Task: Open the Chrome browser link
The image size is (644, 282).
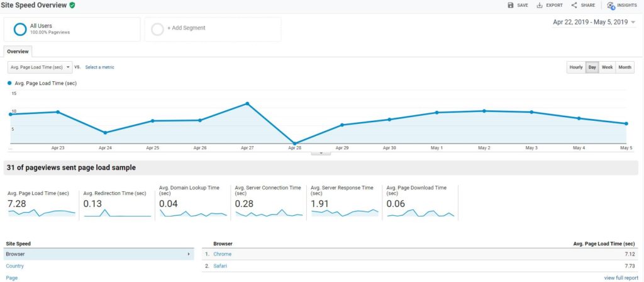Action: [222, 254]
